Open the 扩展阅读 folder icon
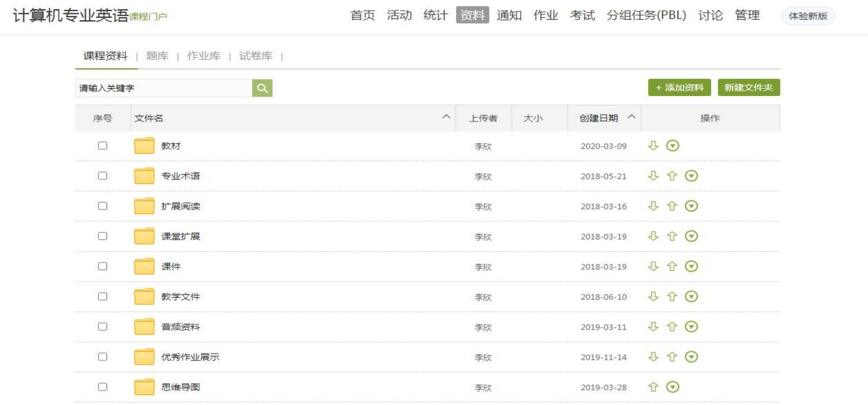This screenshot has height=405, width=868. click(144, 207)
